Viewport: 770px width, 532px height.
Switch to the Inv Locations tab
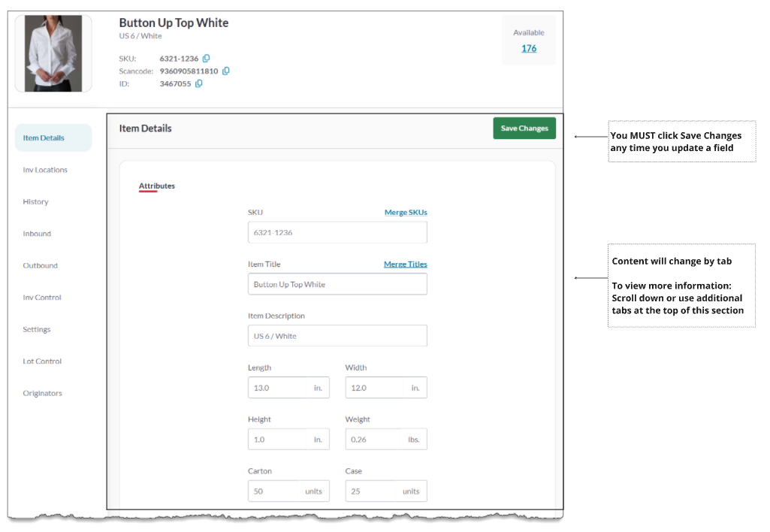(x=45, y=170)
